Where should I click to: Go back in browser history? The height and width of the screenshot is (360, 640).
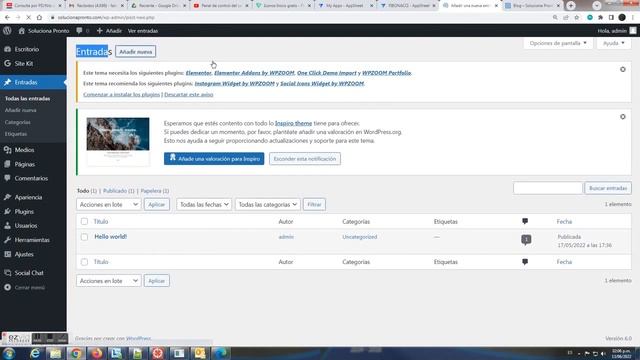click(x=7, y=18)
